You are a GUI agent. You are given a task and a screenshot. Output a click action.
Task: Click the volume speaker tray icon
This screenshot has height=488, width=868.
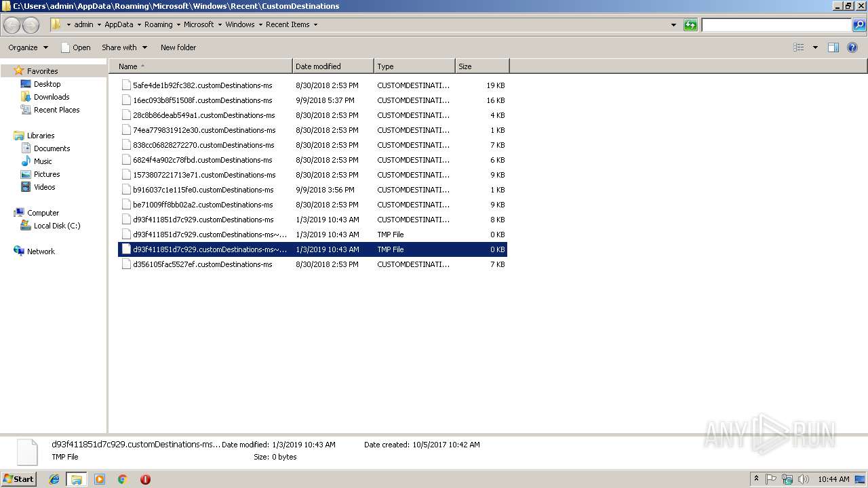(x=804, y=479)
